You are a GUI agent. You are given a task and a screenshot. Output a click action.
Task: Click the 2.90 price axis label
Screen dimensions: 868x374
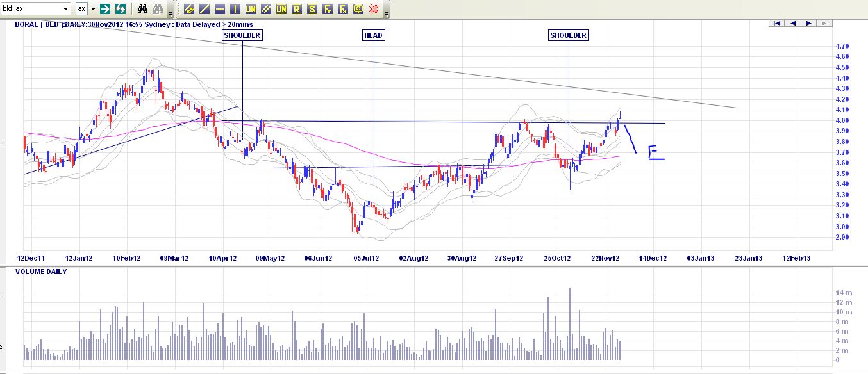842,237
